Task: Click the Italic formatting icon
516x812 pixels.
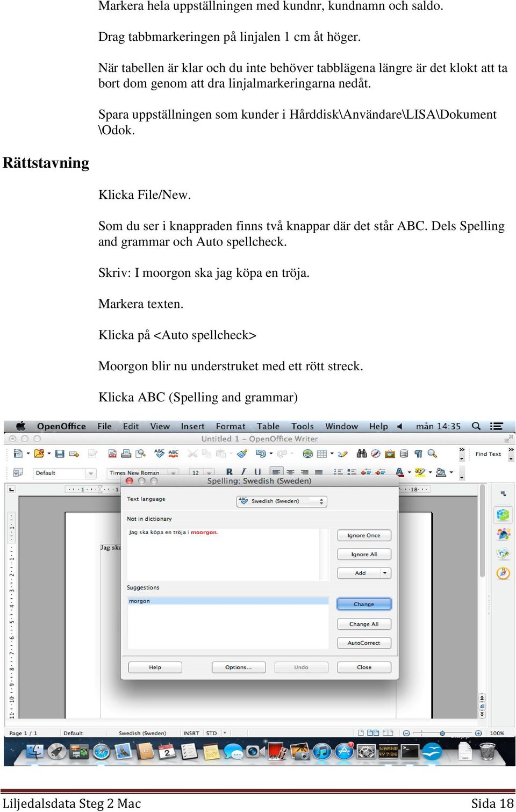Action: 243,472
